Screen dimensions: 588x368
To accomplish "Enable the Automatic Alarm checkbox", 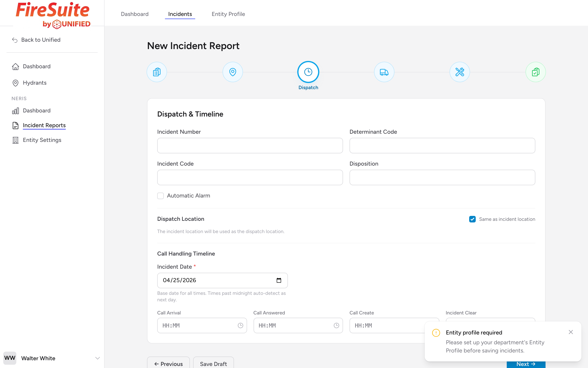I will pyautogui.click(x=160, y=196).
